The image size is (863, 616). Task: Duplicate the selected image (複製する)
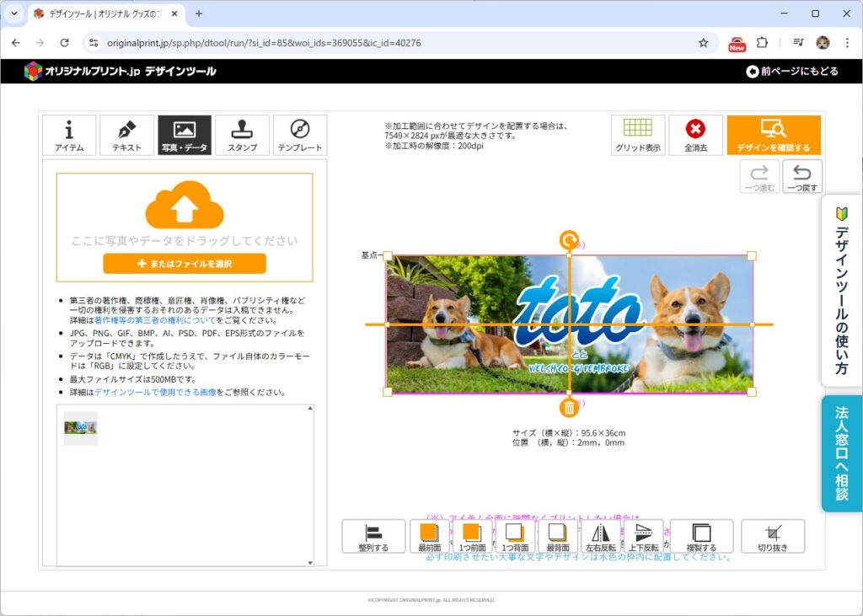click(x=701, y=536)
